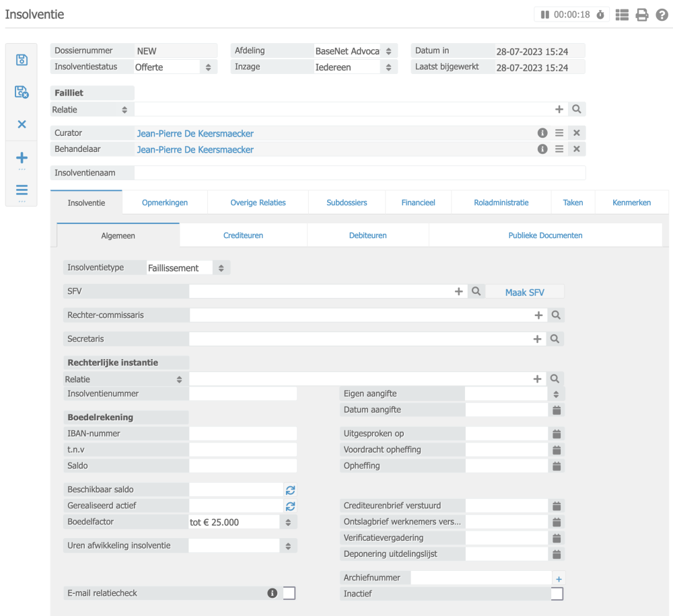Click the Insolventienaam input field
The width and height of the screenshot is (673, 616).
point(359,173)
